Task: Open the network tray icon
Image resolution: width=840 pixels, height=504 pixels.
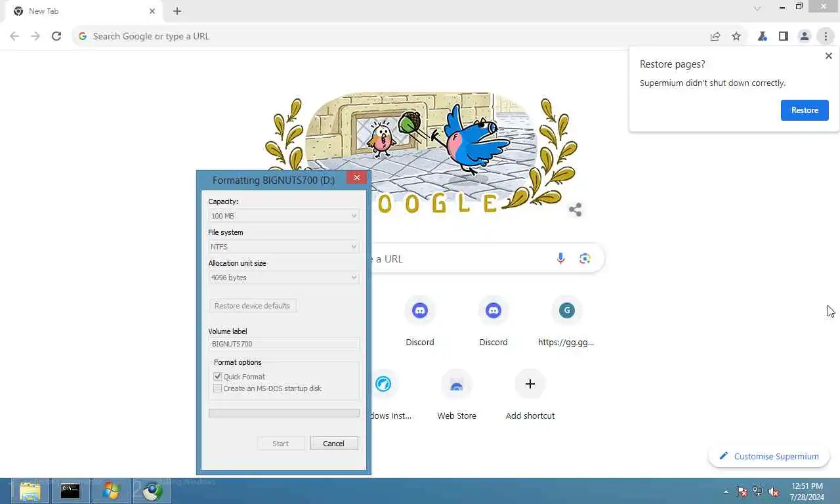Action: [758, 492]
